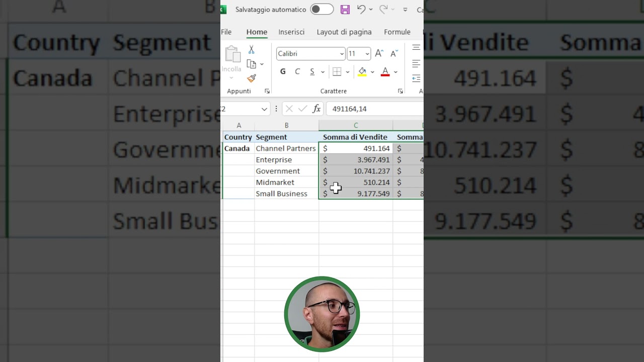Expand the Incolla paste options arrow
644x362 pixels.
click(231, 78)
